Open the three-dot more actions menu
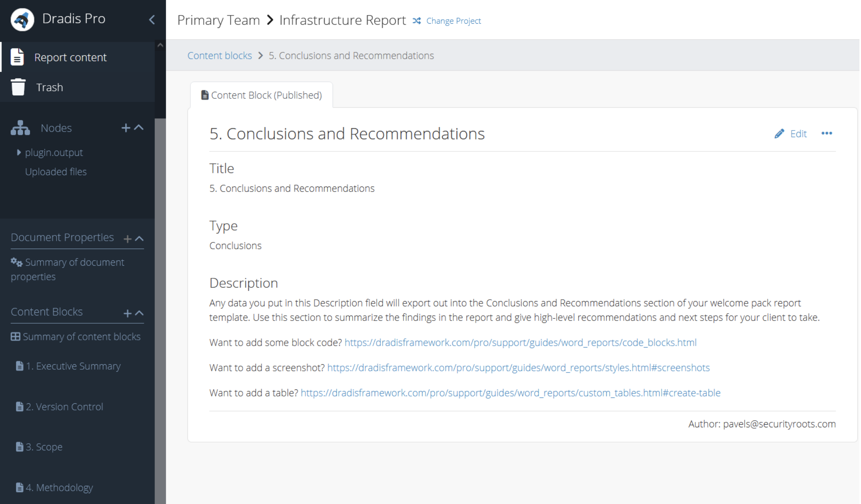 coord(827,134)
